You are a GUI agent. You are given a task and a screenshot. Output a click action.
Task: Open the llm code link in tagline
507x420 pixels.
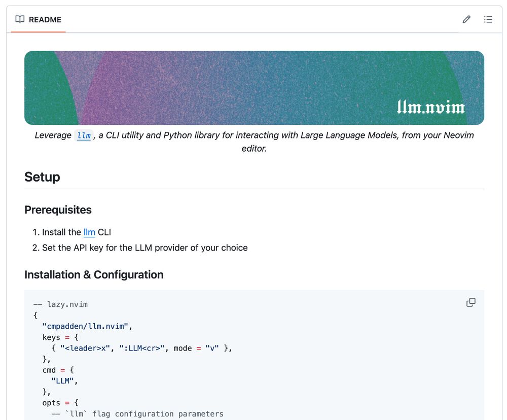point(84,135)
